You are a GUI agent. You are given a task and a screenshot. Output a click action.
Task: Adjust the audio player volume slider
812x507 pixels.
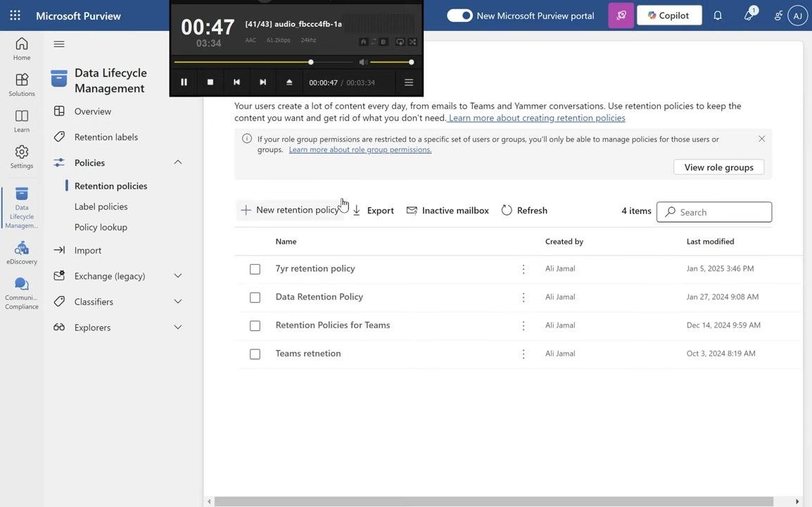[x=391, y=62]
